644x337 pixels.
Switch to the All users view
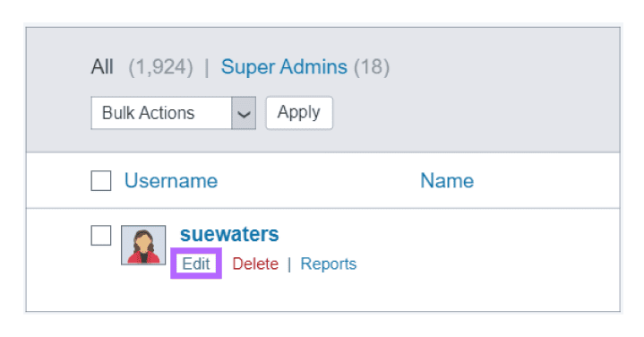point(102,66)
